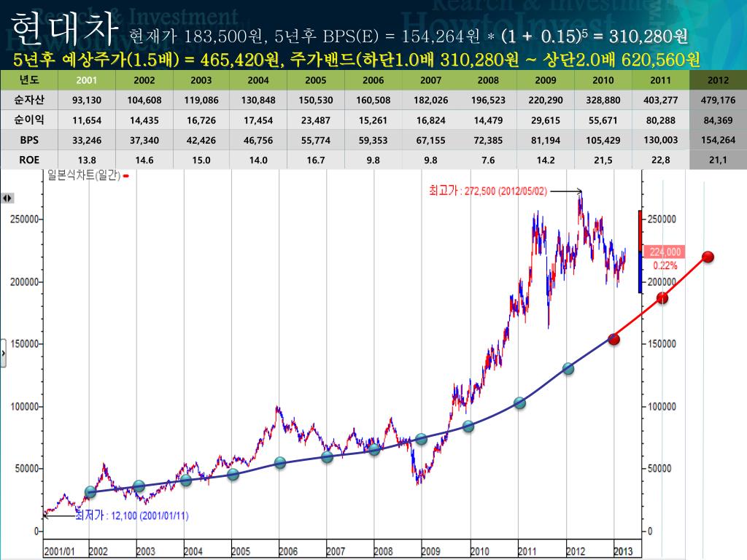Click the left-right arrows icon above the chart
The height and width of the screenshot is (560, 747).
coord(7,198)
